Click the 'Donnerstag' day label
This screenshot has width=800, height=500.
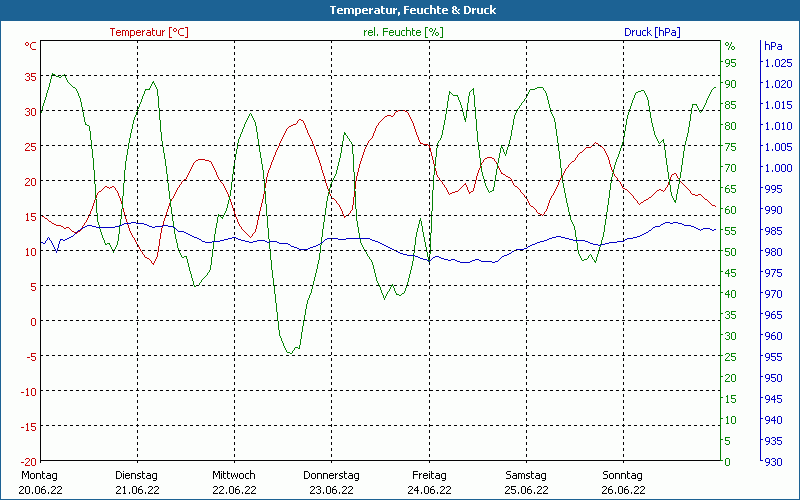(331, 475)
